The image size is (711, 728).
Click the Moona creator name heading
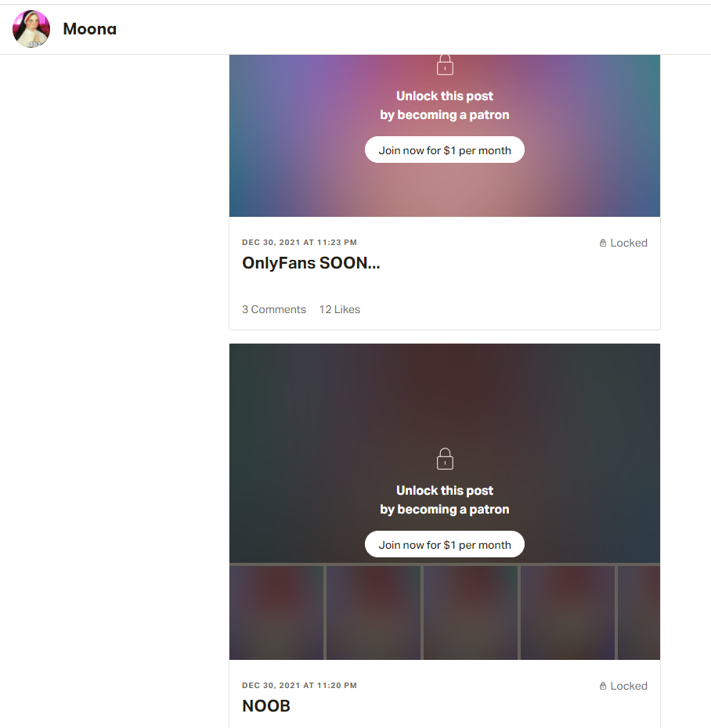(x=89, y=29)
